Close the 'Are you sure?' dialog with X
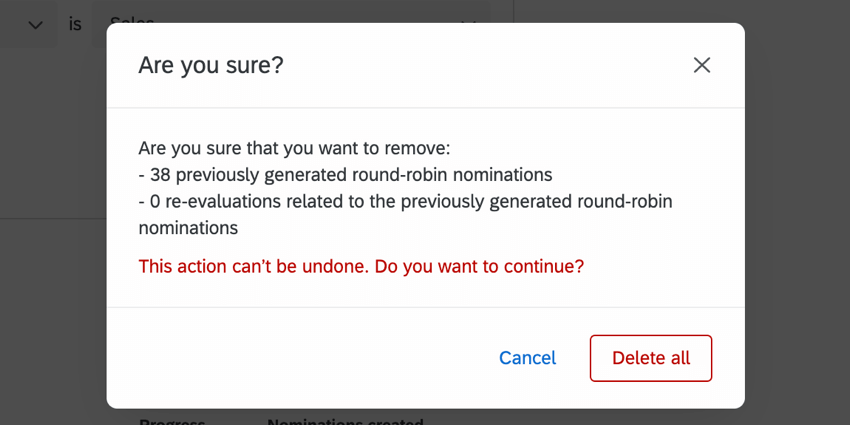The width and height of the screenshot is (850, 425). point(702,65)
